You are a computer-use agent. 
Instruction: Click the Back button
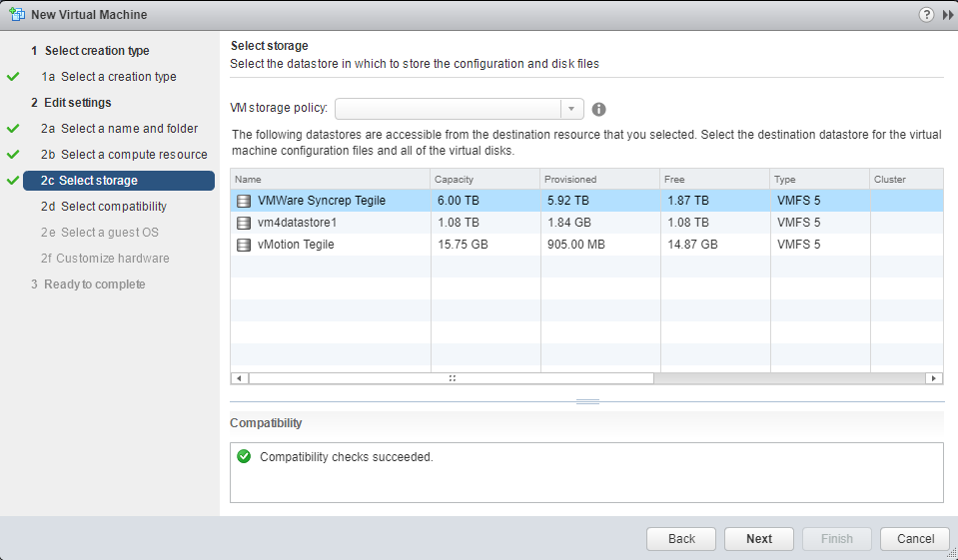point(681,539)
